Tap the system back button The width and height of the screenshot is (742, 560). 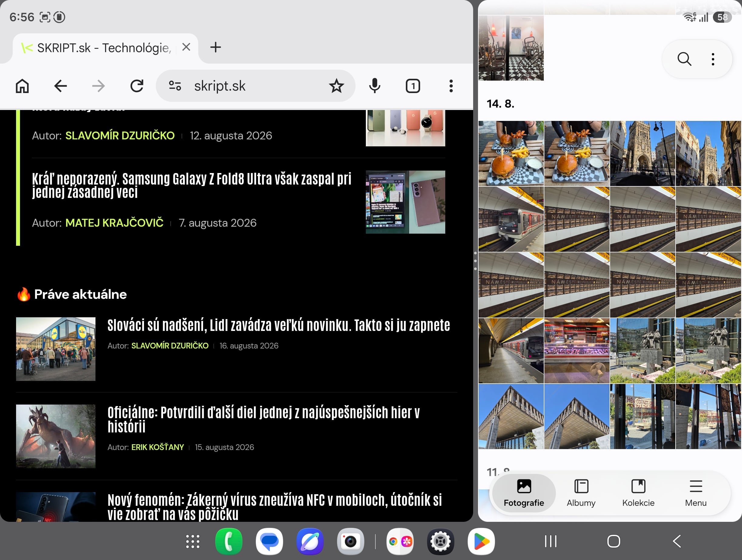pyautogui.click(x=677, y=541)
